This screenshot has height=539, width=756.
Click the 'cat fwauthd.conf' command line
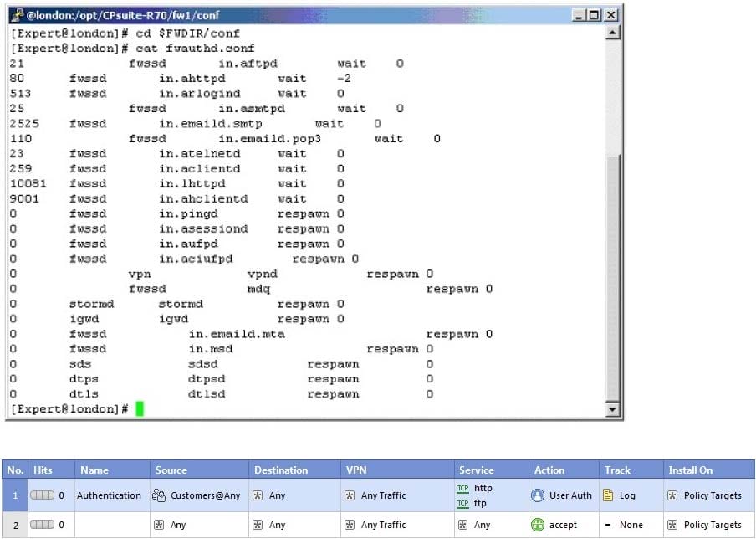pos(195,49)
